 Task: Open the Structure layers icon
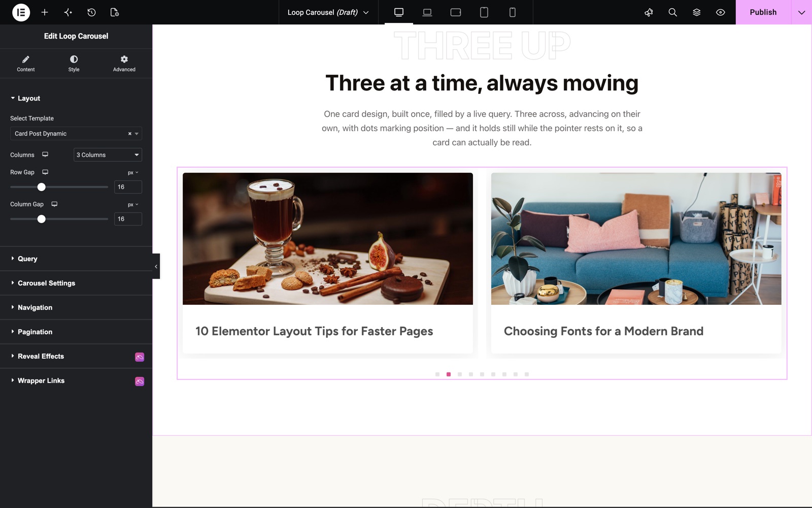(696, 12)
